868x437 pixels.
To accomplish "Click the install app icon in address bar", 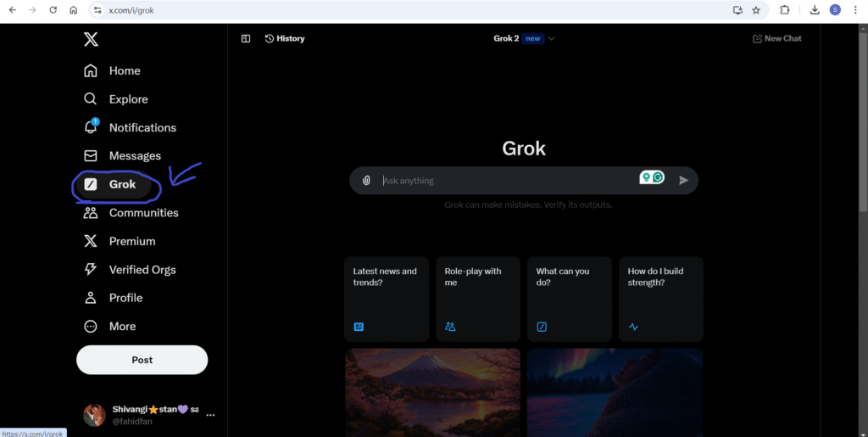I will point(737,10).
